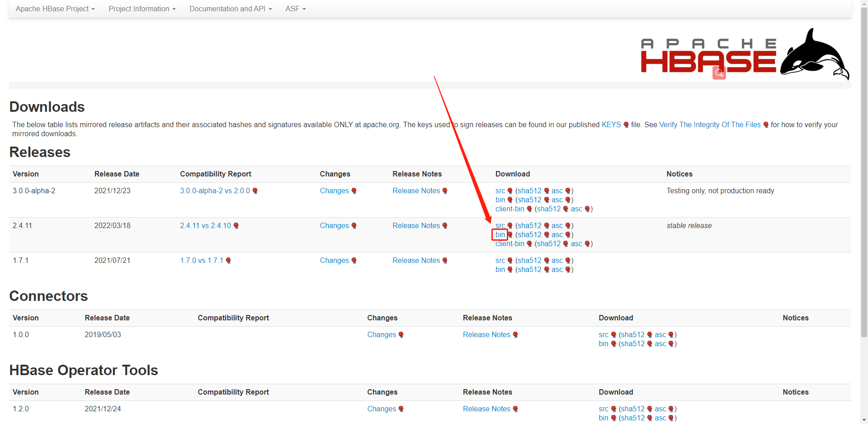868x424 pixels.
Task: Click external icon beside Operator Tools src
Action: [613, 409]
